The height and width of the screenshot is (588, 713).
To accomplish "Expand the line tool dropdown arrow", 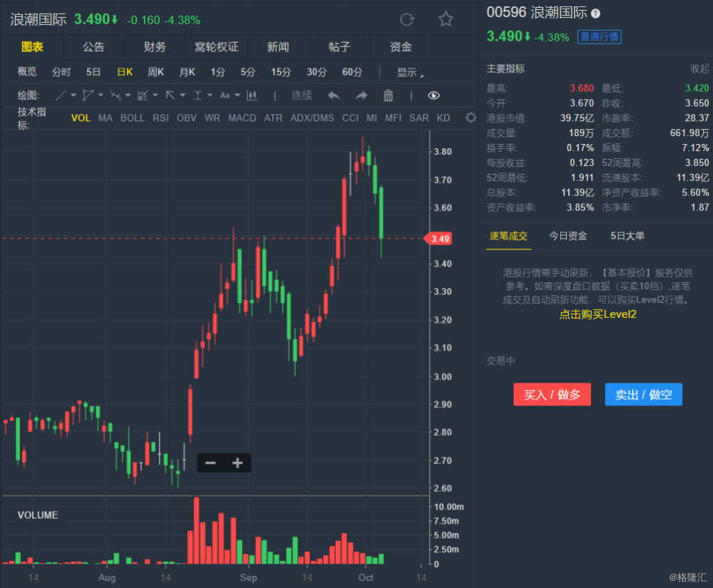I will [x=73, y=96].
